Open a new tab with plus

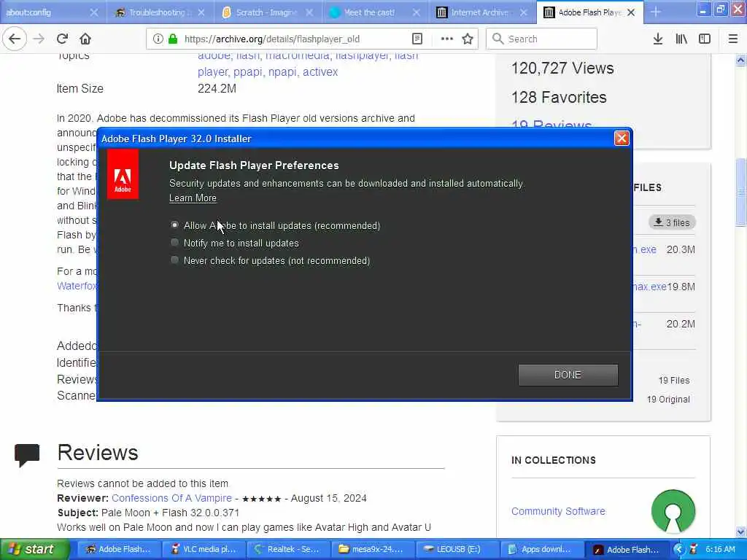click(x=656, y=12)
